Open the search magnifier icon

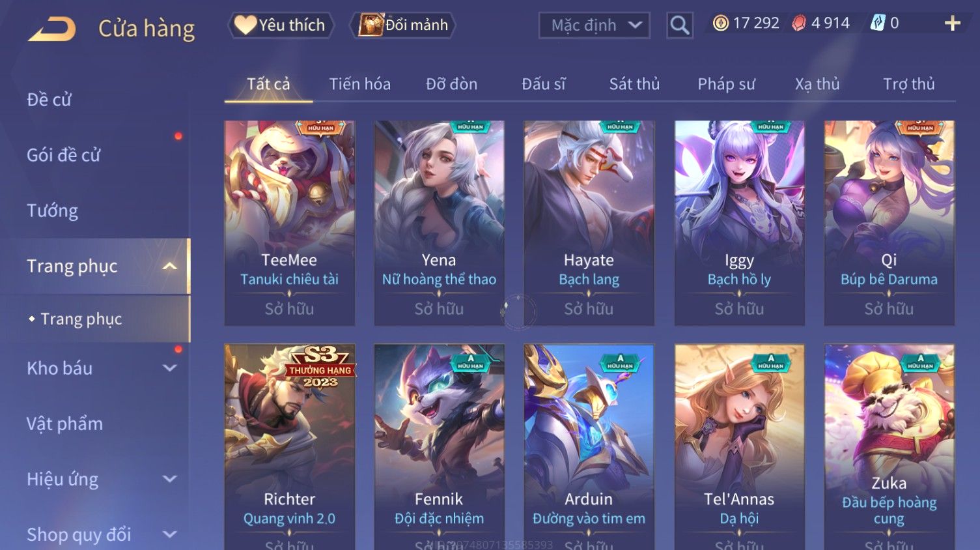(x=679, y=25)
